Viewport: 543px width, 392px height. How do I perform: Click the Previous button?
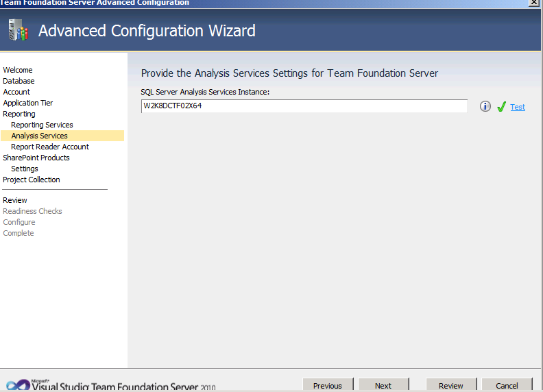[328, 385]
